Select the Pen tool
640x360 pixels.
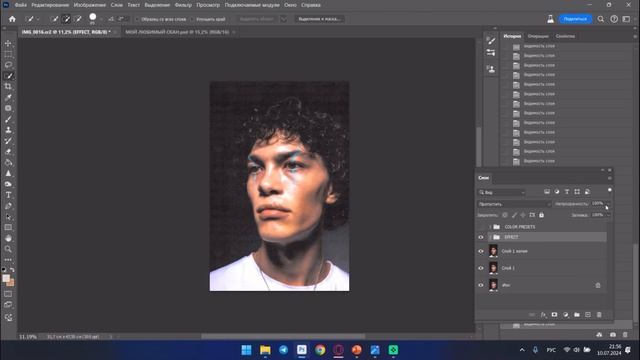pyautogui.click(x=8, y=206)
